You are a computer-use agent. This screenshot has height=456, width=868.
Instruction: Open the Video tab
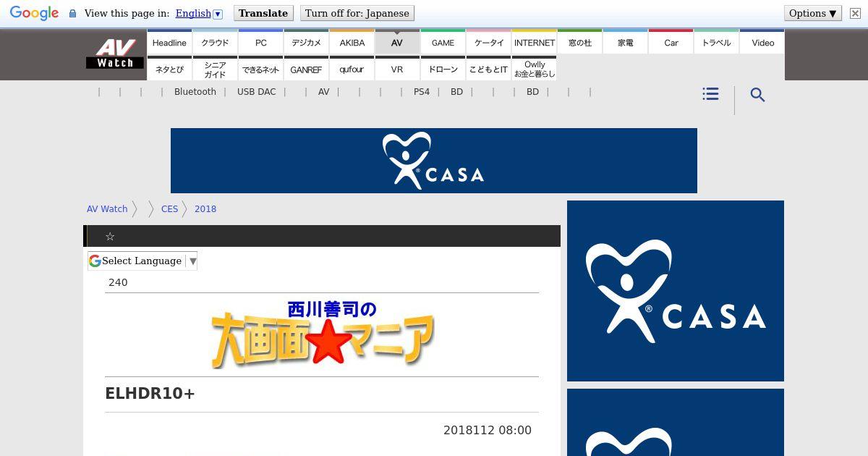click(x=762, y=42)
